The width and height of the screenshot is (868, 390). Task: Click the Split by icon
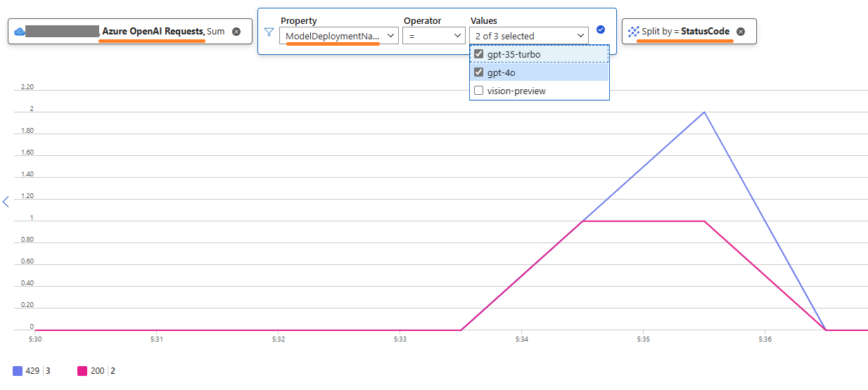pos(634,32)
